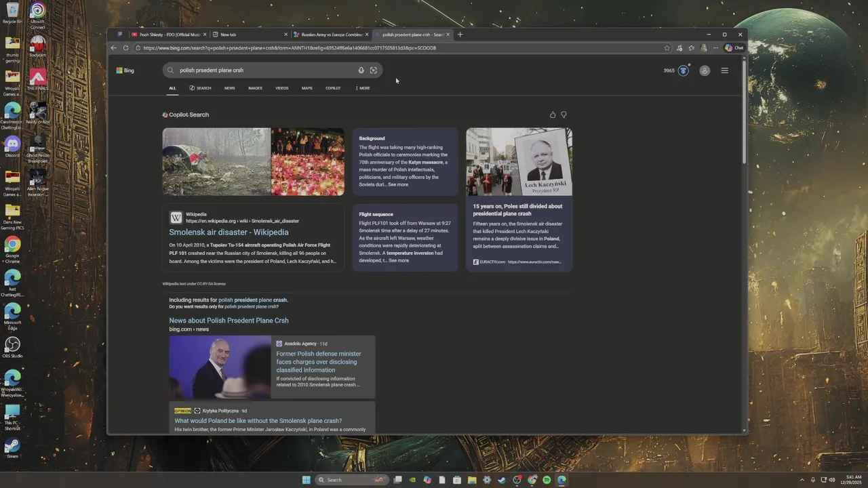This screenshot has height=488, width=868.
Task: Reload the page with the refresh icon
Action: pyautogui.click(x=125, y=48)
